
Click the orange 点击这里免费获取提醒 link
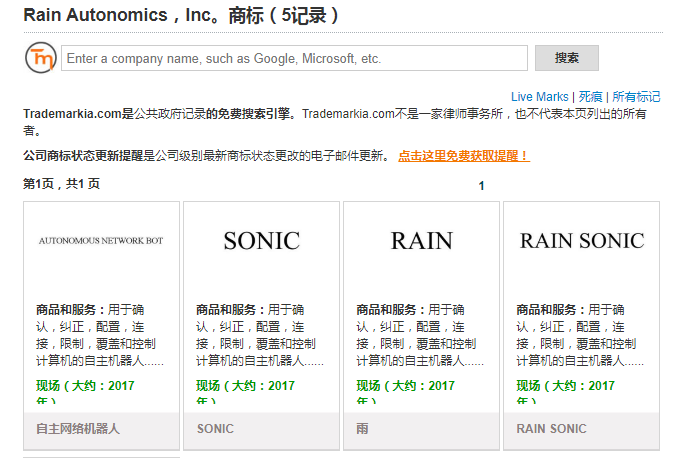[x=464, y=156]
